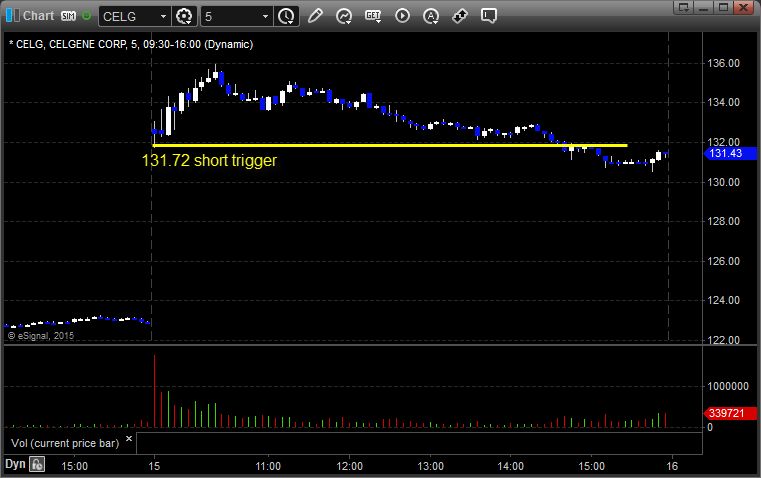Click the red 339721 volume marker
This screenshot has width=761, height=478.
tap(730, 413)
